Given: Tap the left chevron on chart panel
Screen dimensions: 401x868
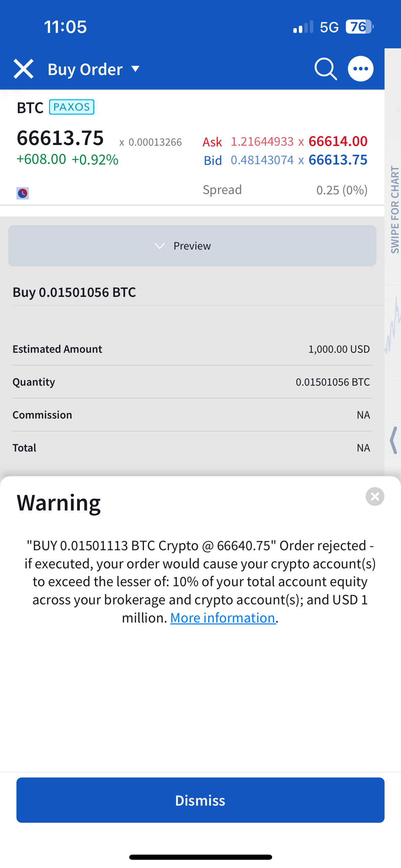Looking at the screenshot, I should coord(394,441).
